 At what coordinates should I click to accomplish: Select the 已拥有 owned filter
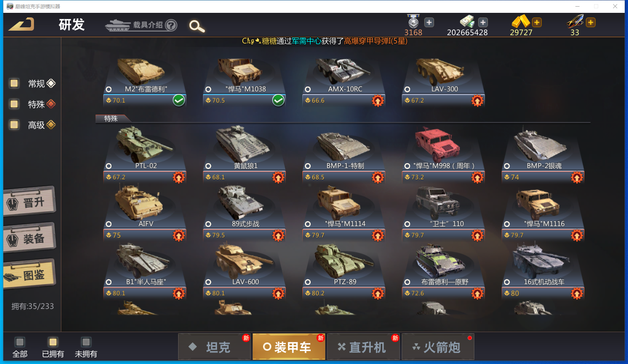tap(53, 342)
